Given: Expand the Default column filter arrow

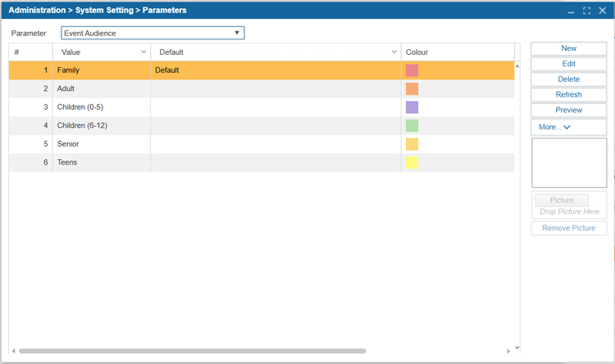Looking at the screenshot, I should tap(394, 52).
